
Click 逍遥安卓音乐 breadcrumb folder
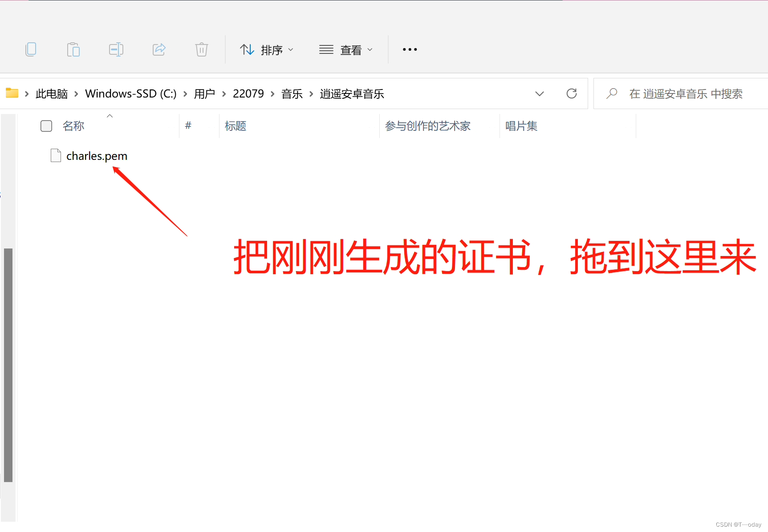352,94
